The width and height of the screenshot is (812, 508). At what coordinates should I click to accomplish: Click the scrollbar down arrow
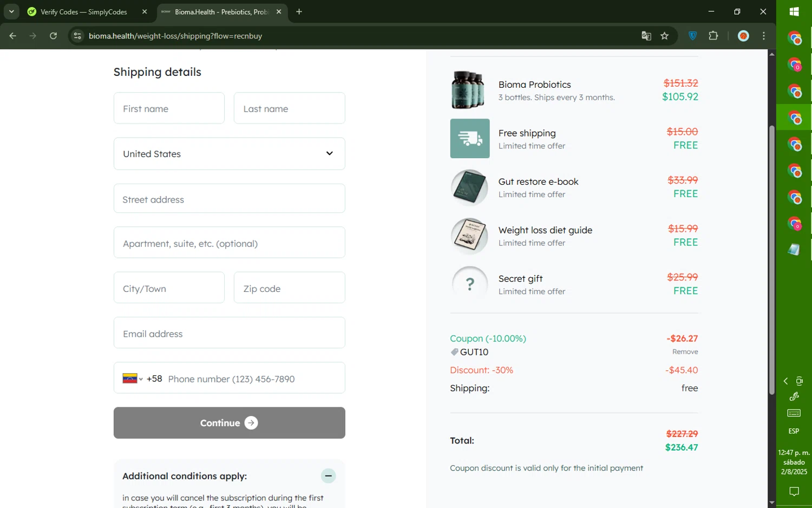point(771,503)
